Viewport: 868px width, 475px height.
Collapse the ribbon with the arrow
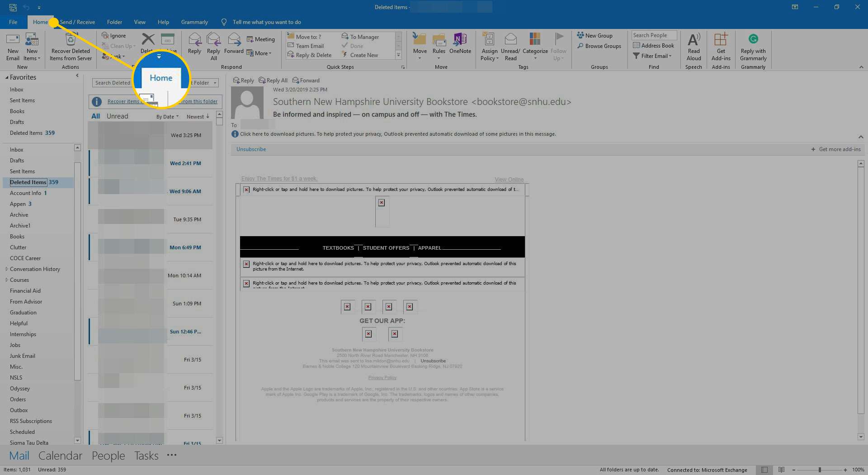(x=861, y=67)
